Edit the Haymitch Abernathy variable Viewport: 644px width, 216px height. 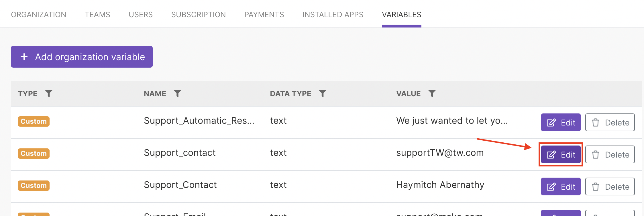tap(561, 186)
